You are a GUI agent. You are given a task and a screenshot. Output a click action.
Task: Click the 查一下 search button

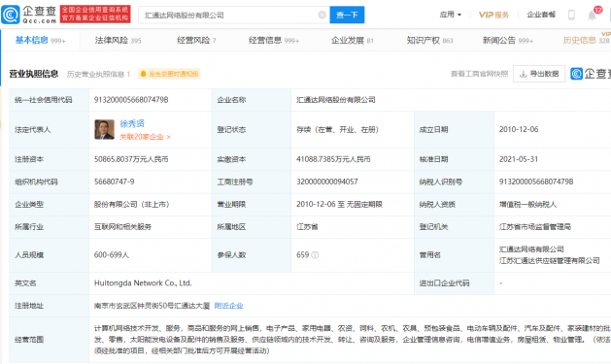(347, 15)
